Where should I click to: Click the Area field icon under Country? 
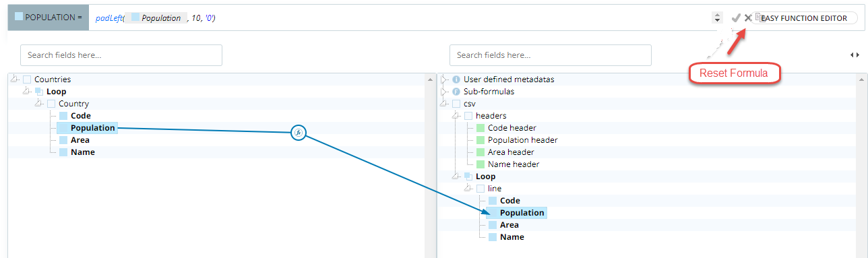point(63,140)
